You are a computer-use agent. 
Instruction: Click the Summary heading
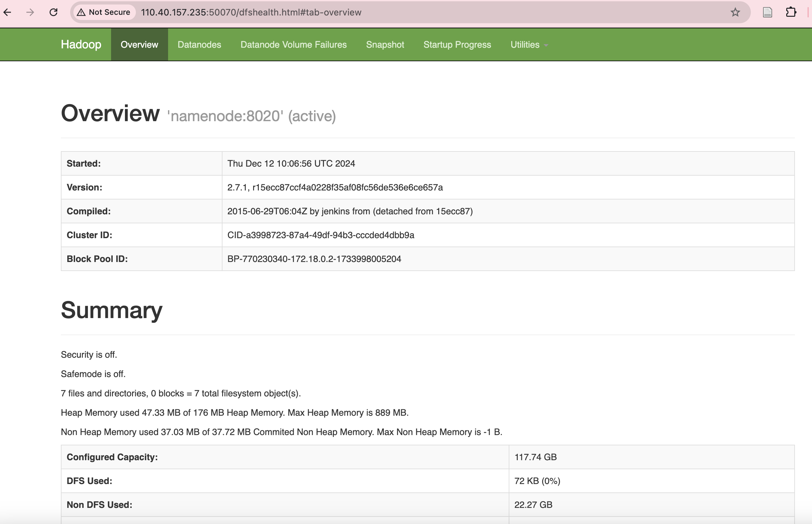pos(111,310)
